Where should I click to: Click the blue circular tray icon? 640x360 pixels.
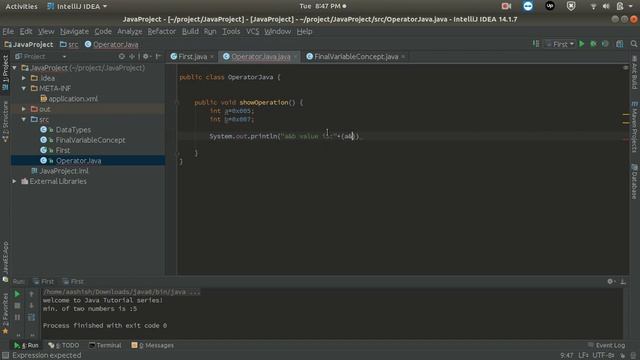[x=528, y=6]
